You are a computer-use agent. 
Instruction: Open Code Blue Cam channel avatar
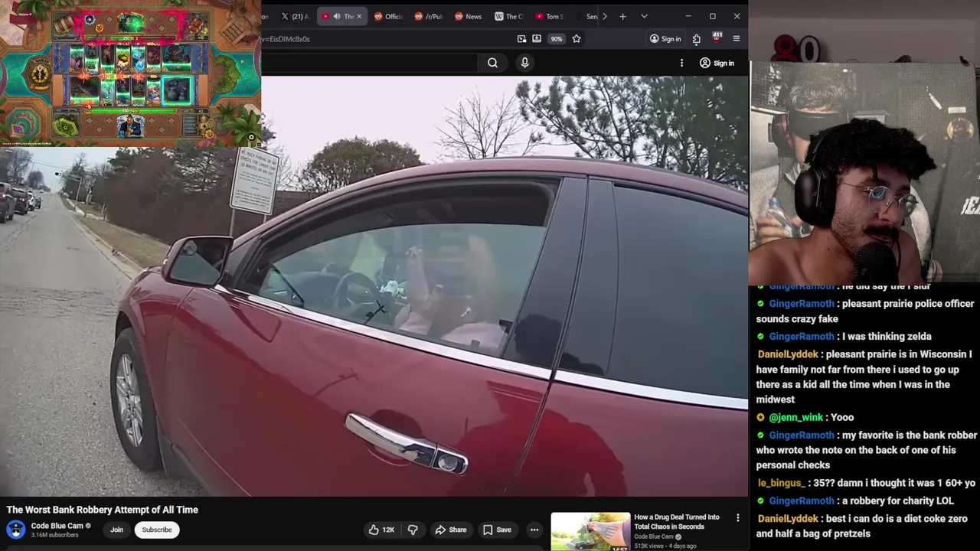tap(15, 530)
